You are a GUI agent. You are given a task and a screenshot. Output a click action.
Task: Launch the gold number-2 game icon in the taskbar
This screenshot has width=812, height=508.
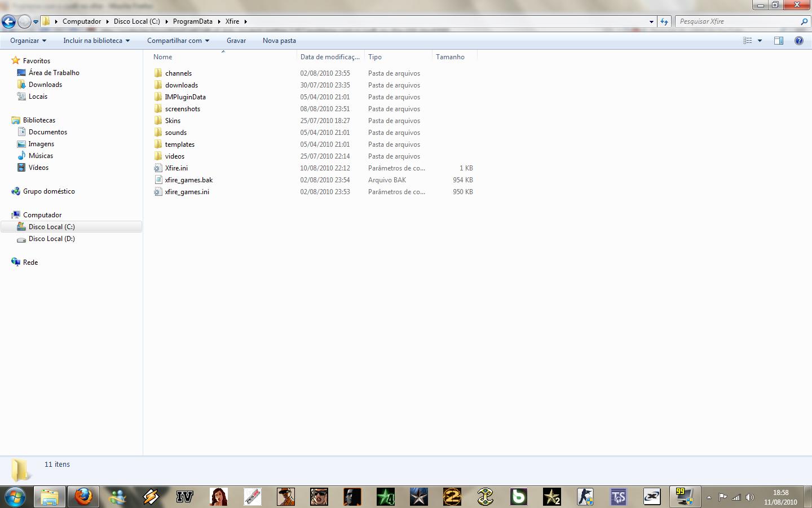pyautogui.click(x=452, y=497)
